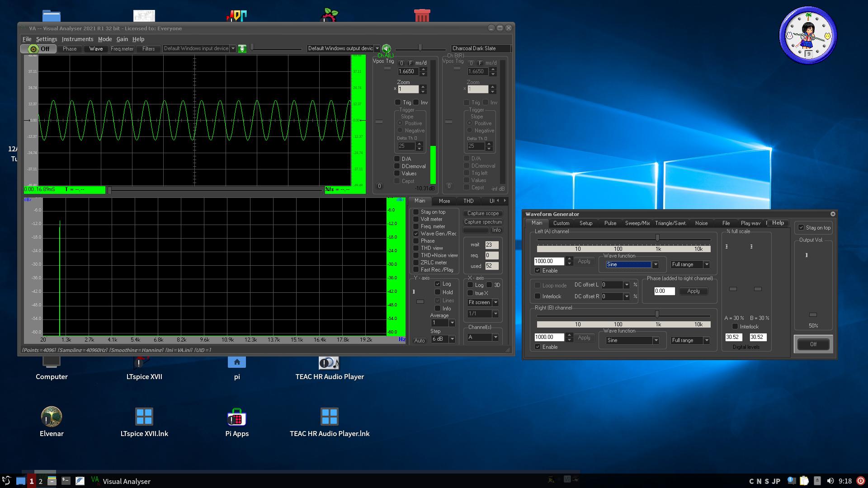Enable the Volt meter checkbox
Viewport: 868px width, 488px height.
pos(416,219)
